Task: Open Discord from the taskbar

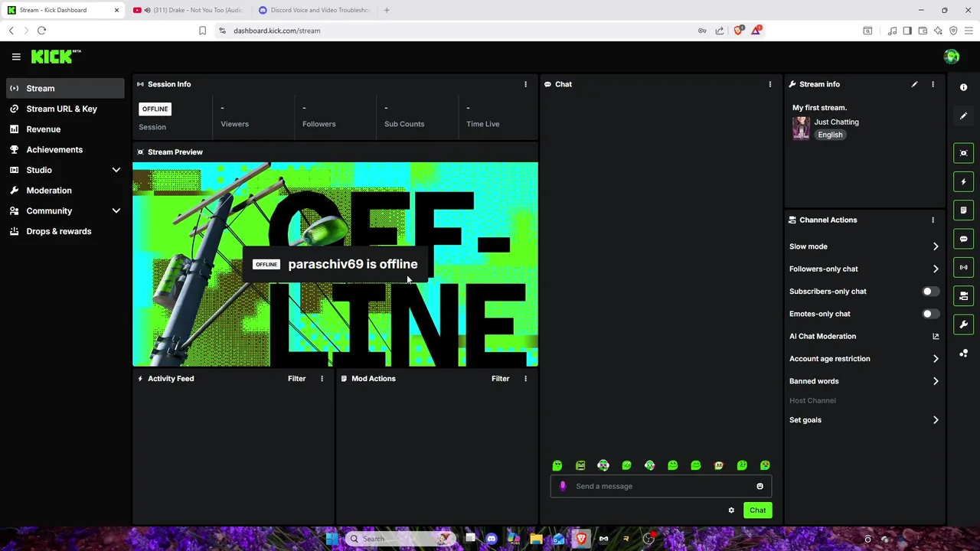Action: 492,539
